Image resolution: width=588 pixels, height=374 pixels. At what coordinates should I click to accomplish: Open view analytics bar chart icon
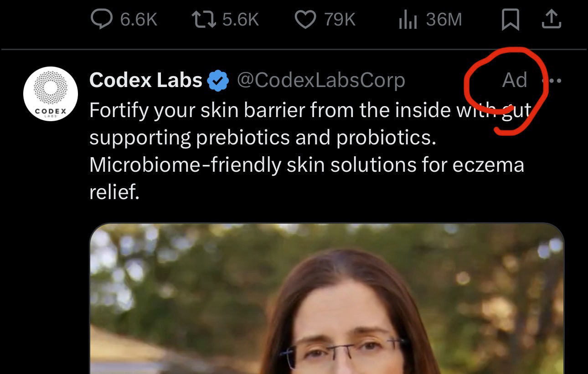tap(407, 20)
